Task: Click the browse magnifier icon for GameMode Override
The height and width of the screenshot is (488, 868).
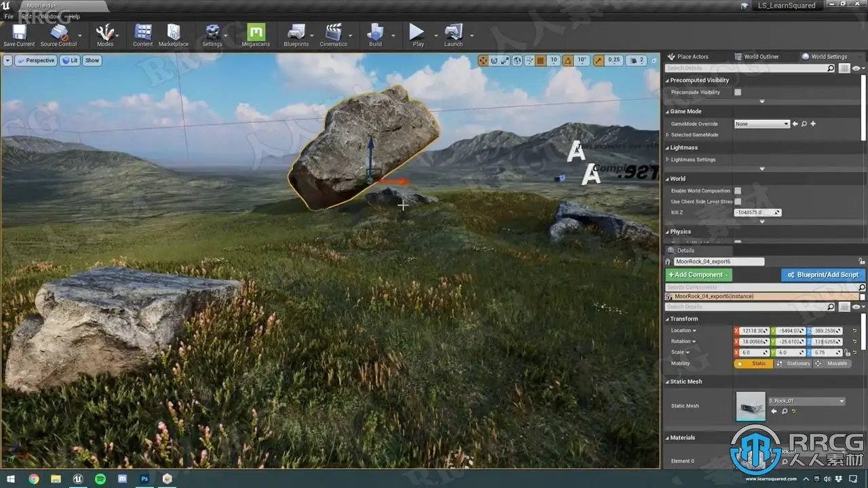Action: [804, 124]
